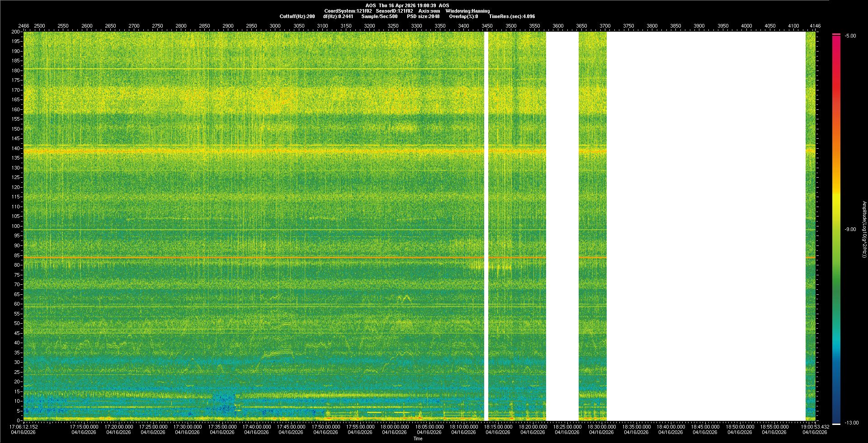Screen dimensions: 868x443
Task: Click the 4146 end label on top axis
Action: 815,26
